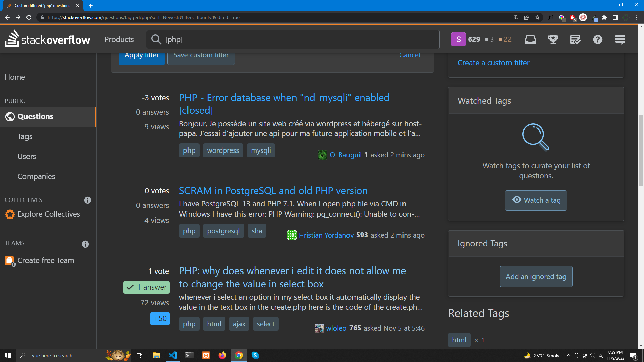Click the page vertical scrollbar
This screenshot has height=362, width=644.
(641, 150)
